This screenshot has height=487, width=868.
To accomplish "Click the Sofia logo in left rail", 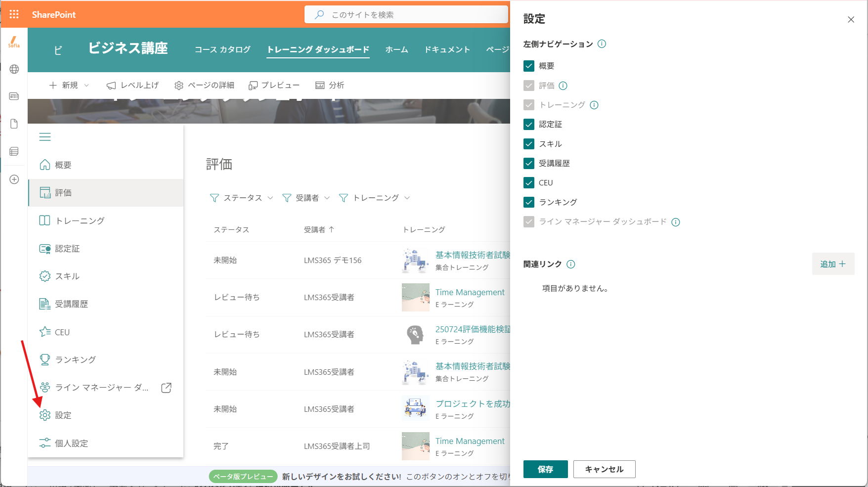I will (14, 42).
